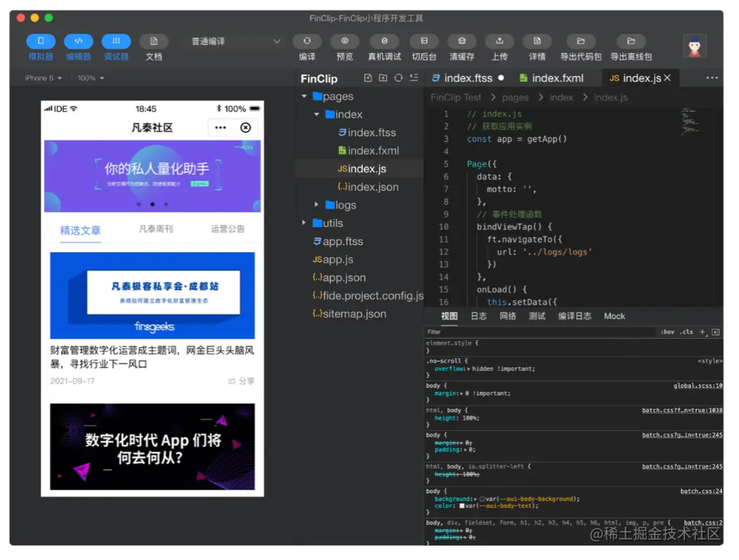Add a new style rule with plus icon
Screen dimensions: 739x560
703,332
